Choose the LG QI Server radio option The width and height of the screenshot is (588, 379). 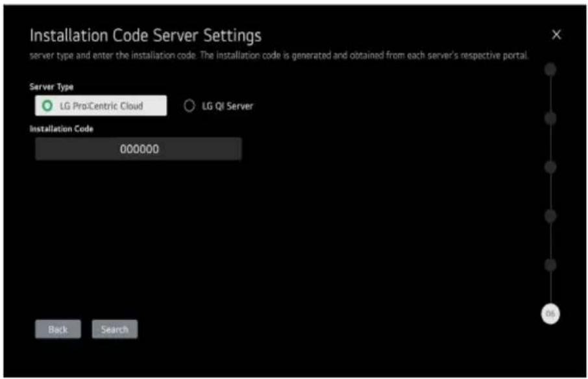(219, 106)
